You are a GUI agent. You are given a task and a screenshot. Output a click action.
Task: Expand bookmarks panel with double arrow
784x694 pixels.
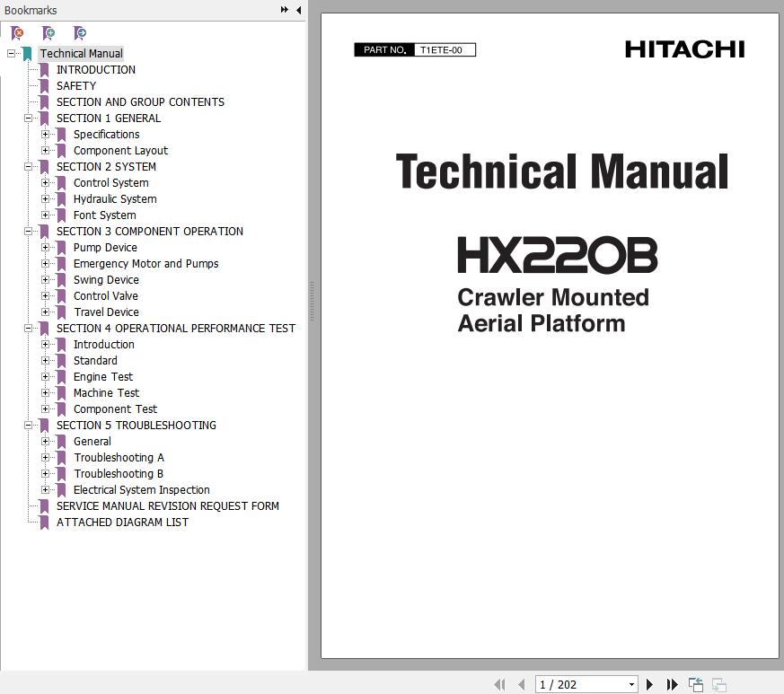click(285, 10)
